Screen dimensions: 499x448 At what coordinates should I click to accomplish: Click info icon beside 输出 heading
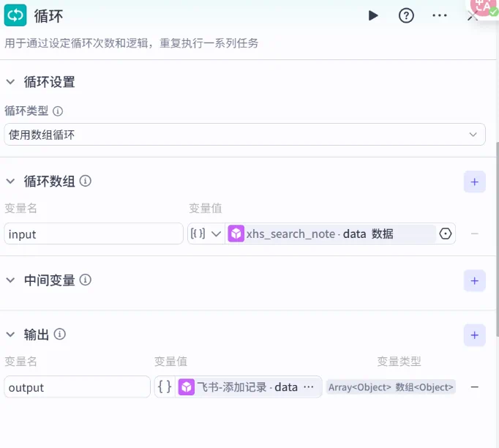59,335
